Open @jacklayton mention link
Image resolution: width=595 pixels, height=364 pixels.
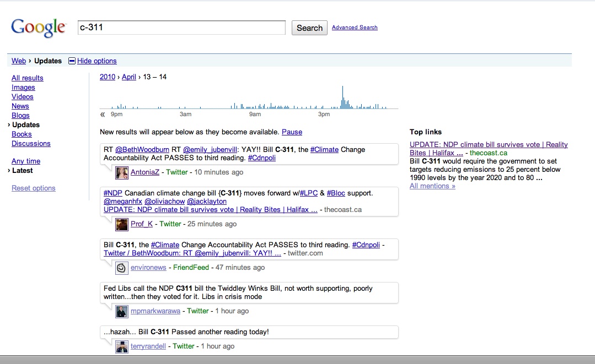207,202
